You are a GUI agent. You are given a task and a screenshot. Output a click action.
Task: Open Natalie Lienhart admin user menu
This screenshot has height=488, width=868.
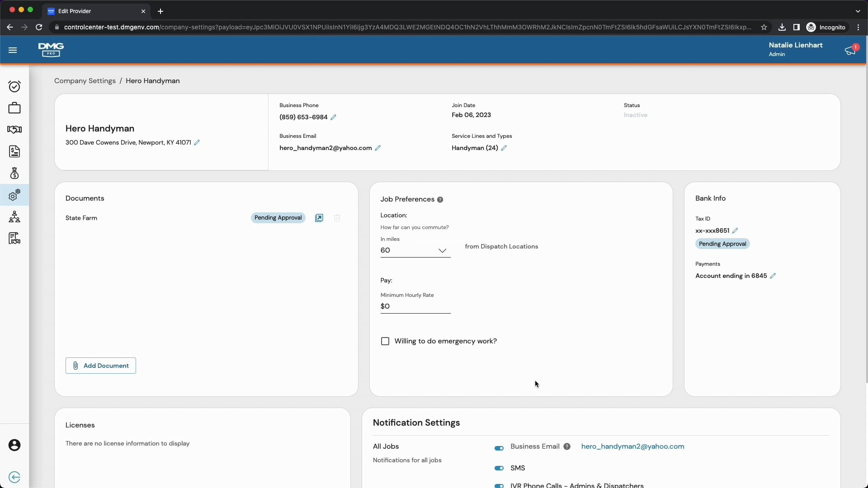pyautogui.click(x=795, y=49)
